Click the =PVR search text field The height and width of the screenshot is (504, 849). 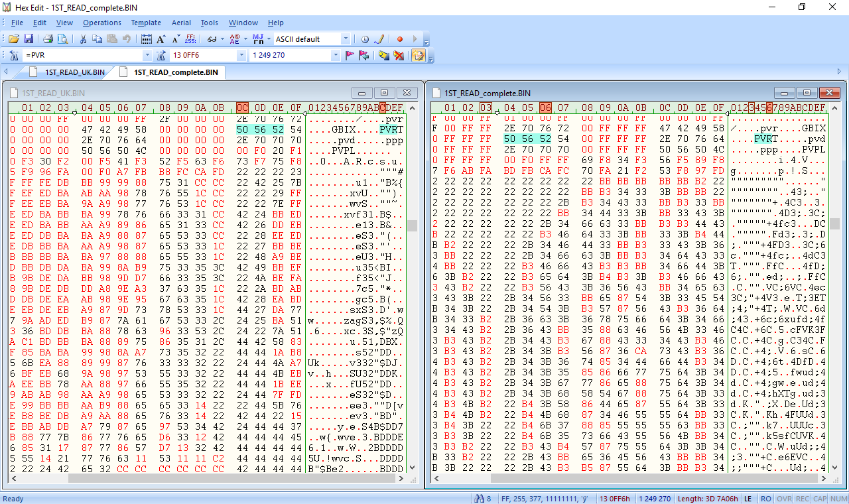point(83,55)
